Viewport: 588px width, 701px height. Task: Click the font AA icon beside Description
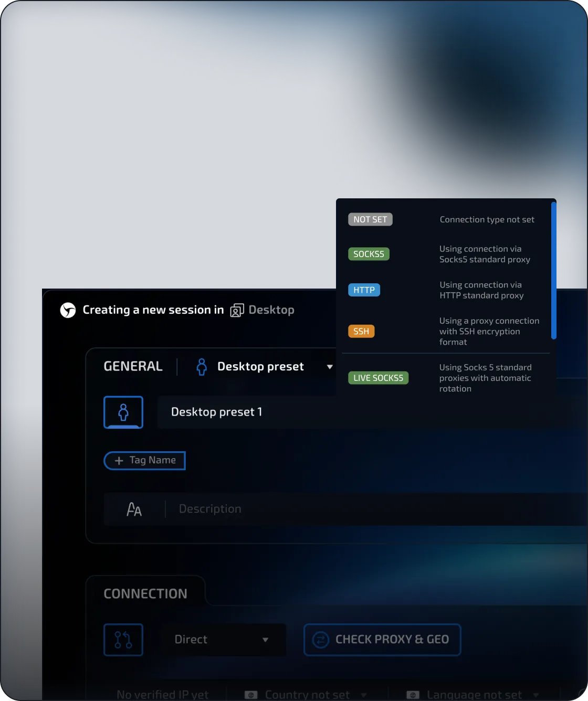point(134,509)
